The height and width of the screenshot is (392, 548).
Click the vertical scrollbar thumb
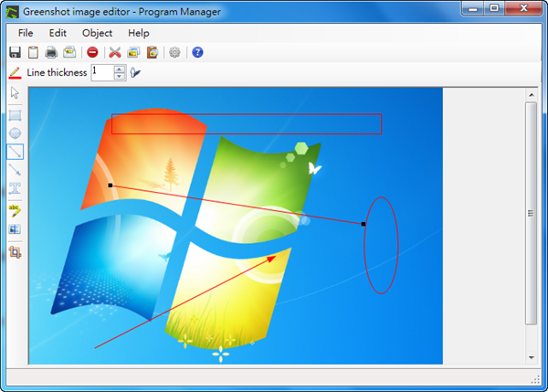click(532, 213)
